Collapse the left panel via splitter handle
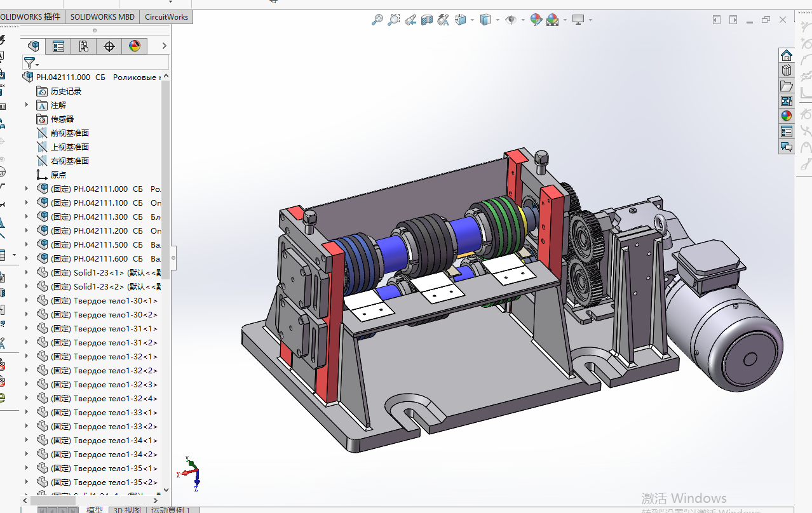 173,257
